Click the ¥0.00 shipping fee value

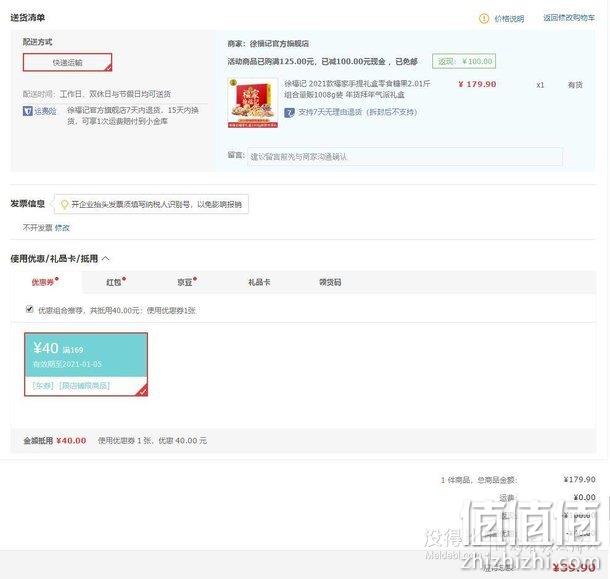[x=585, y=497]
